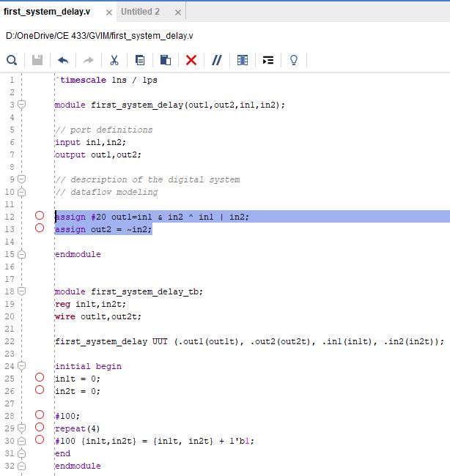Click the 'end' keyword on line 31
This screenshot has width=450, height=476.
tap(62, 453)
